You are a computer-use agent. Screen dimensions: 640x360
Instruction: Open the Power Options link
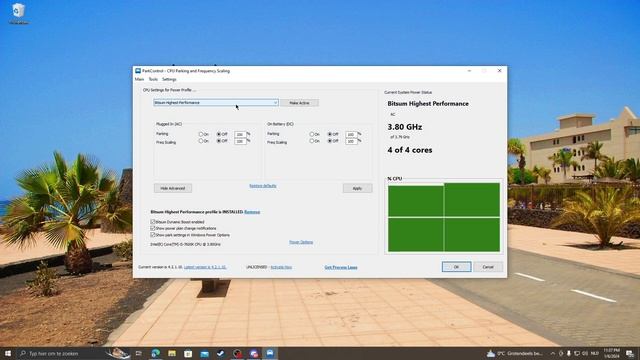[301, 242]
